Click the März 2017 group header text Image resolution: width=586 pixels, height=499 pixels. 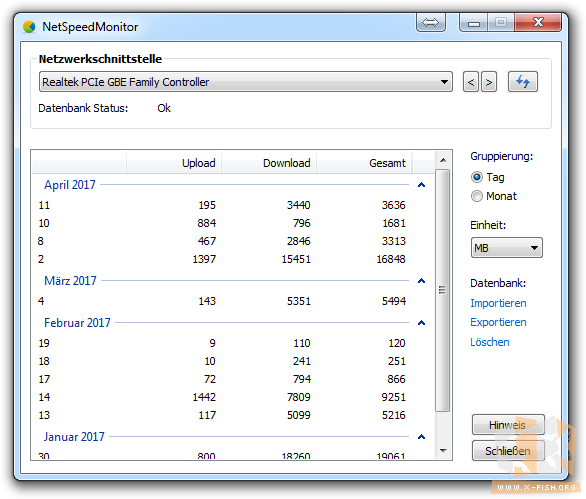tap(70, 281)
